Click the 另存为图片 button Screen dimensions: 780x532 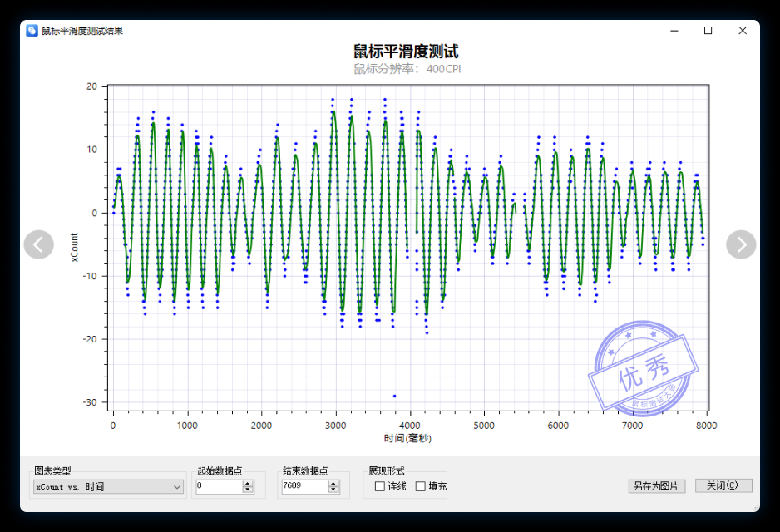point(657,485)
